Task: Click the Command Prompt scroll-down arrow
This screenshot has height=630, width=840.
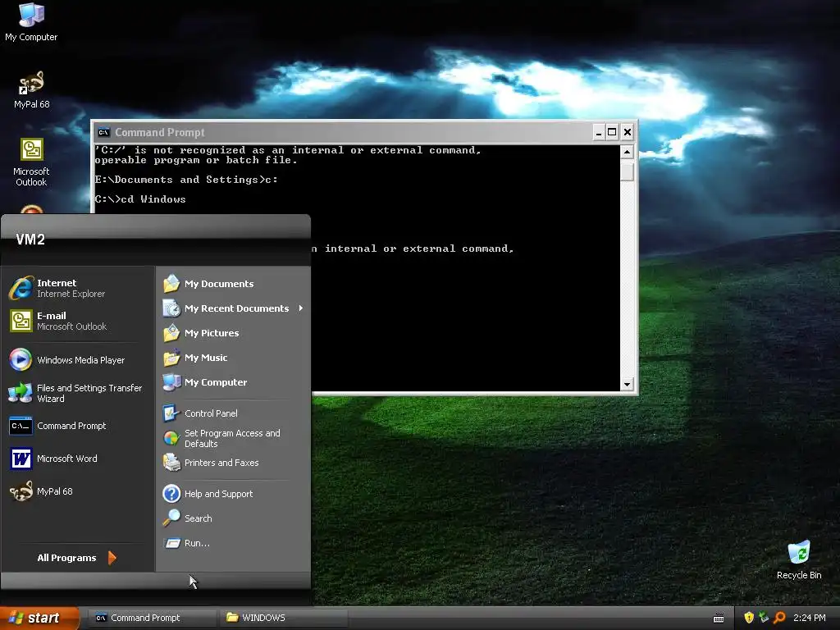Action: (627, 384)
